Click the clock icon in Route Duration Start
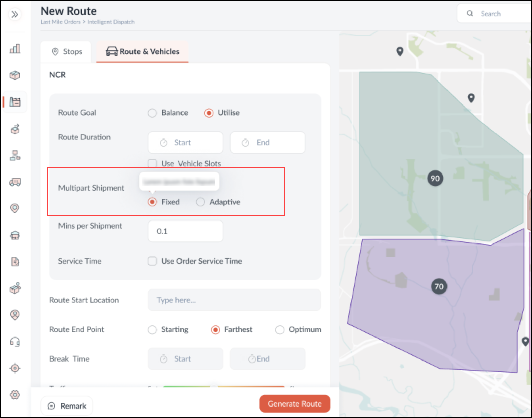The image size is (532, 418). [x=164, y=143]
